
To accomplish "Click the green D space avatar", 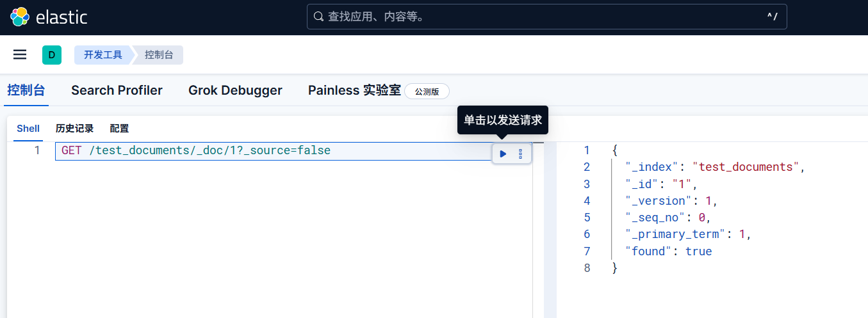I will 51,55.
